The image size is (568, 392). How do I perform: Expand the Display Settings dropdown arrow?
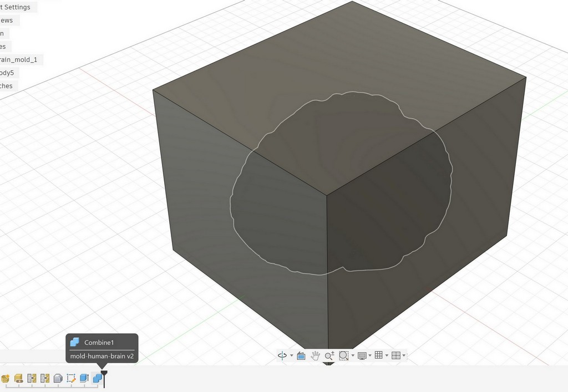tap(370, 355)
